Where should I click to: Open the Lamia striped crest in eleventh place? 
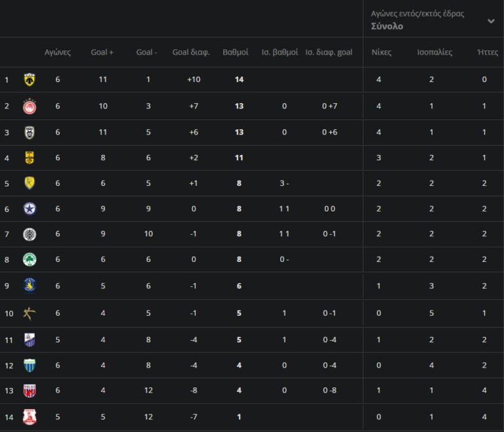30,339
